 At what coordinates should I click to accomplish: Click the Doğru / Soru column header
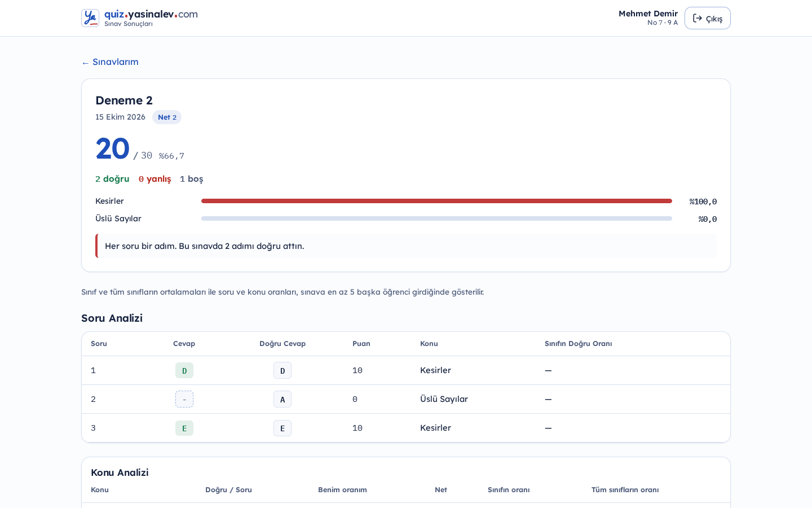coord(228,490)
